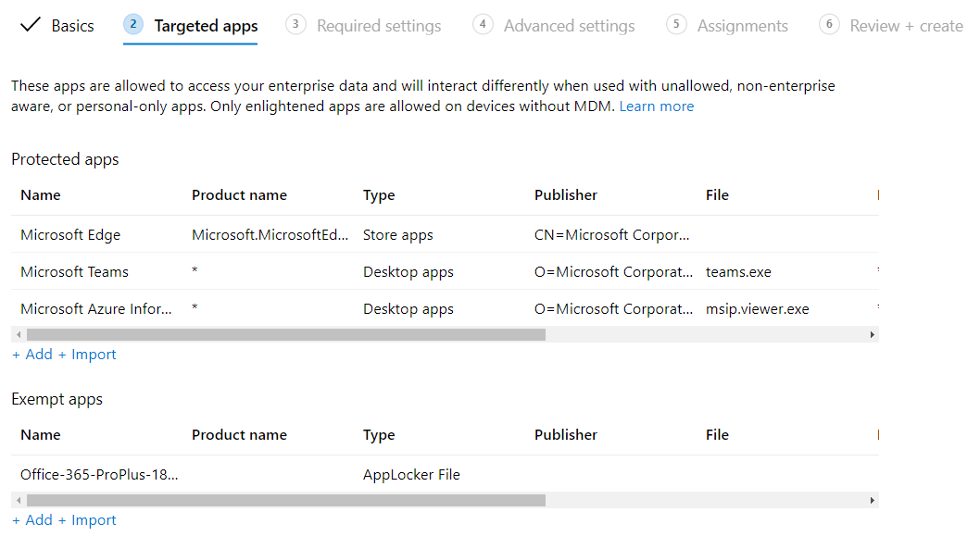Click the AppLocker File type cell

(411, 474)
